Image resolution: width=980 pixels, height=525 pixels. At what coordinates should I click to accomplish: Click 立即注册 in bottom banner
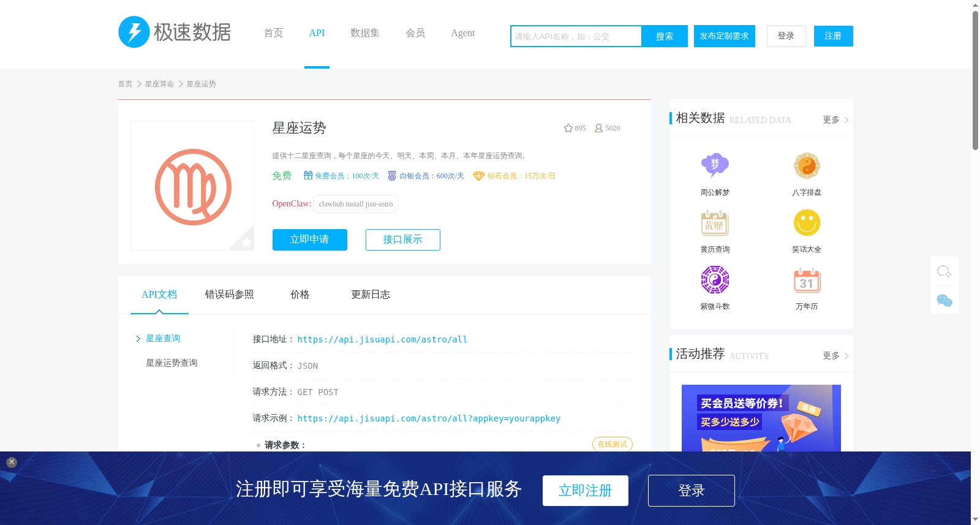(586, 491)
